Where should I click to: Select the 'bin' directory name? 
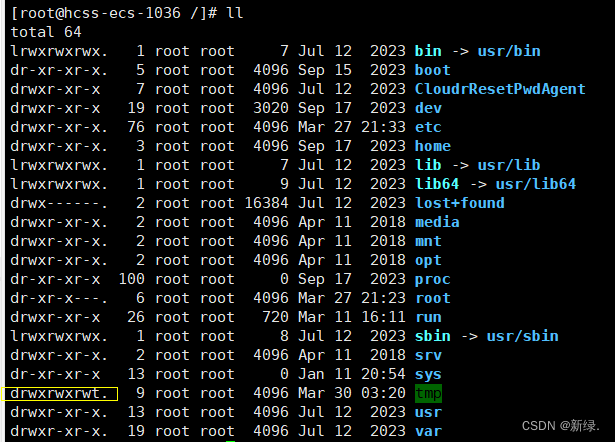tap(428, 51)
